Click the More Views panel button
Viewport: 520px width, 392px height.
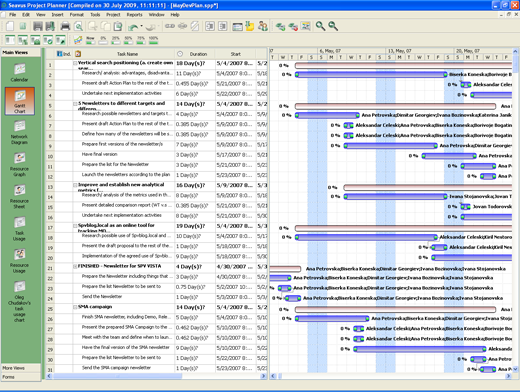(x=21, y=368)
